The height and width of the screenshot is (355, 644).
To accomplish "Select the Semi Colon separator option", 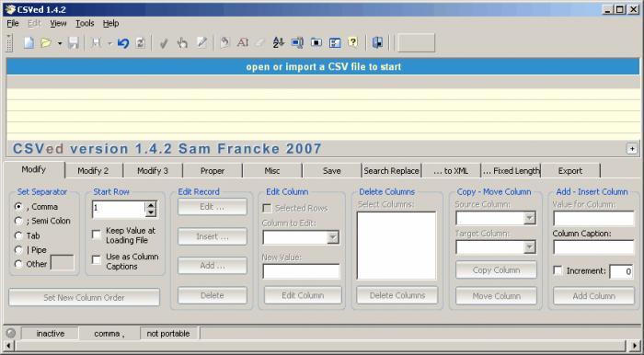I will [18, 221].
